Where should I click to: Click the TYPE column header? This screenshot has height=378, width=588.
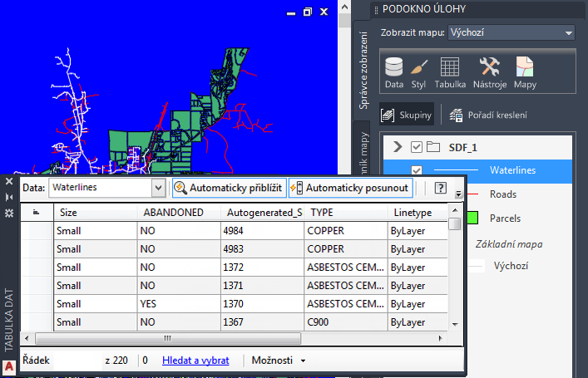click(x=346, y=213)
